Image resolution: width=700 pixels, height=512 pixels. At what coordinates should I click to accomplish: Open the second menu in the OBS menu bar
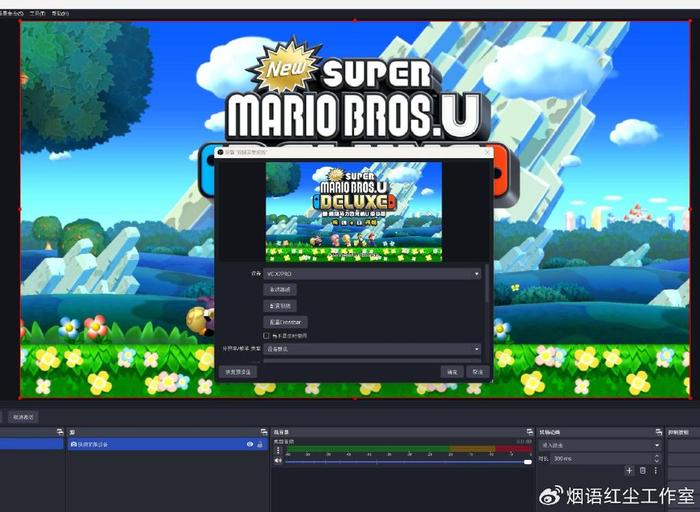point(38,13)
